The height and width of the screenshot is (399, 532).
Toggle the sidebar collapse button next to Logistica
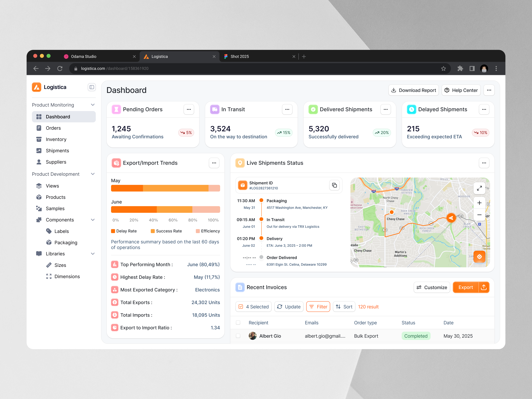point(92,87)
